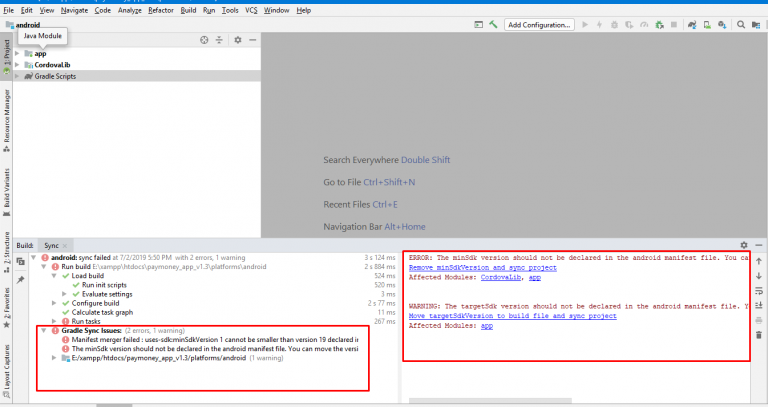The width and height of the screenshot is (768, 407).
Task: Collapse the Gradle Sync Issues node
Action: [43, 329]
